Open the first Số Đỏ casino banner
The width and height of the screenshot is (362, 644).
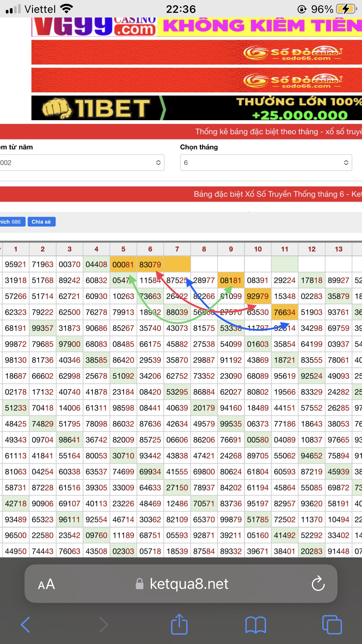click(197, 52)
